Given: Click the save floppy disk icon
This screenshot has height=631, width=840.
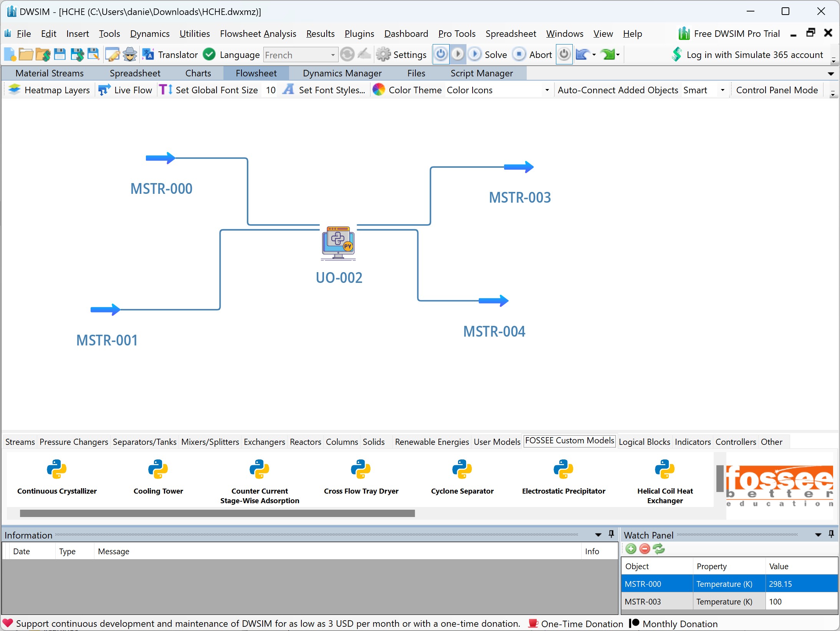Looking at the screenshot, I should (x=60, y=55).
